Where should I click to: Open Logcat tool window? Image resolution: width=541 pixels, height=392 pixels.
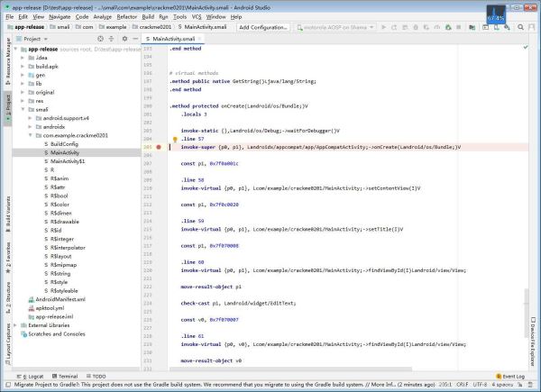point(29,376)
